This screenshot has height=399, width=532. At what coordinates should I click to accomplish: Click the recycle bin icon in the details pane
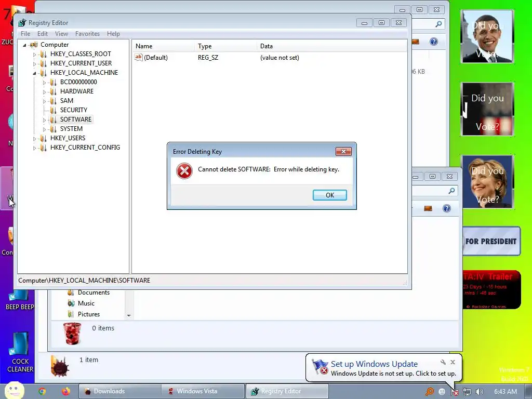(72, 334)
